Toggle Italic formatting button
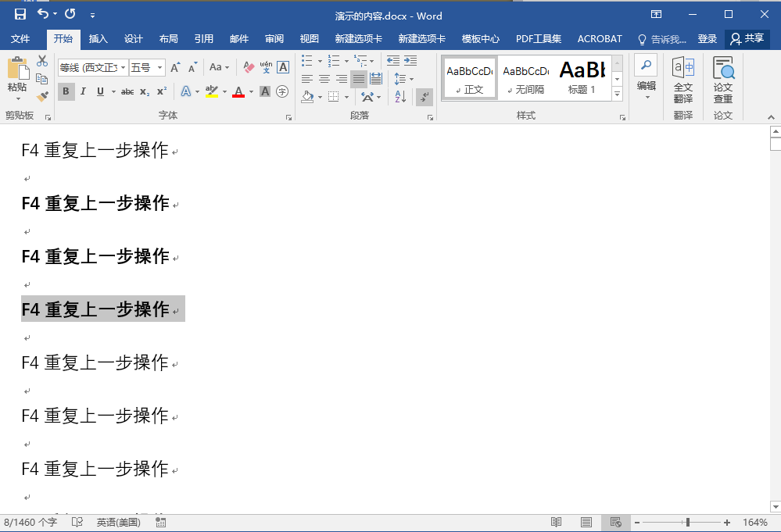This screenshot has height=532, width=781. coord(84,91)
